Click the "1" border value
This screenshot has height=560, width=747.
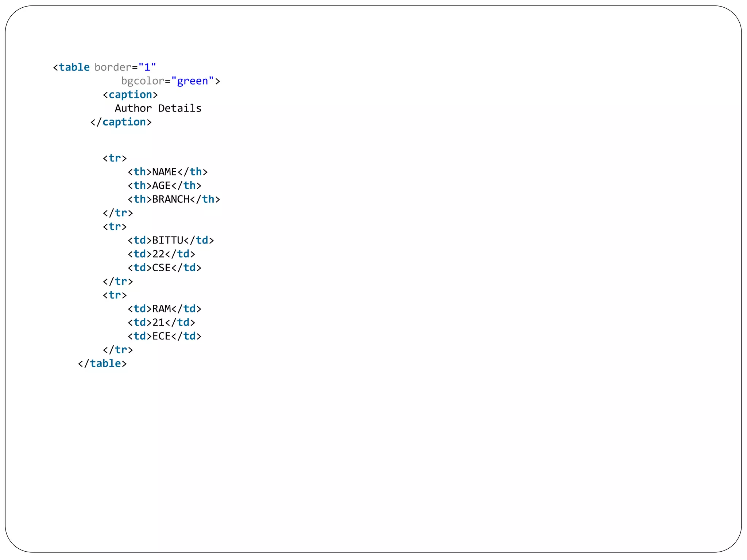[x=147, y=67]
